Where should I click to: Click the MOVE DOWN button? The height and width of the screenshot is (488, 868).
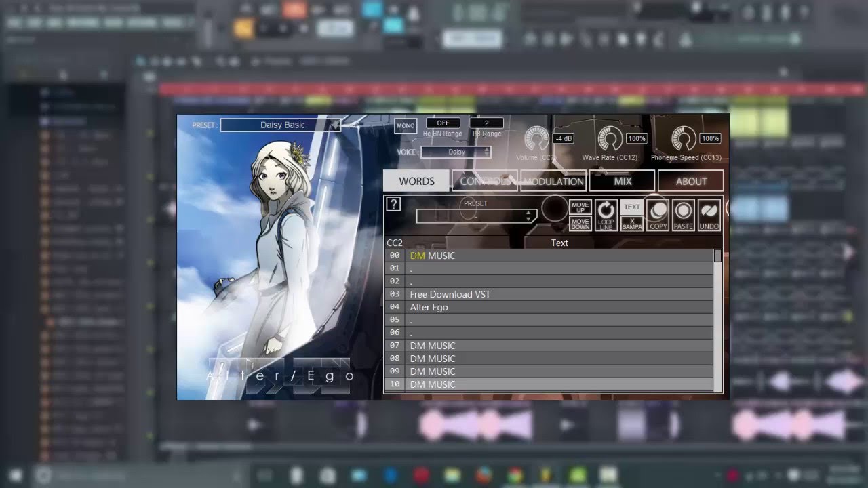click(580, 224)
